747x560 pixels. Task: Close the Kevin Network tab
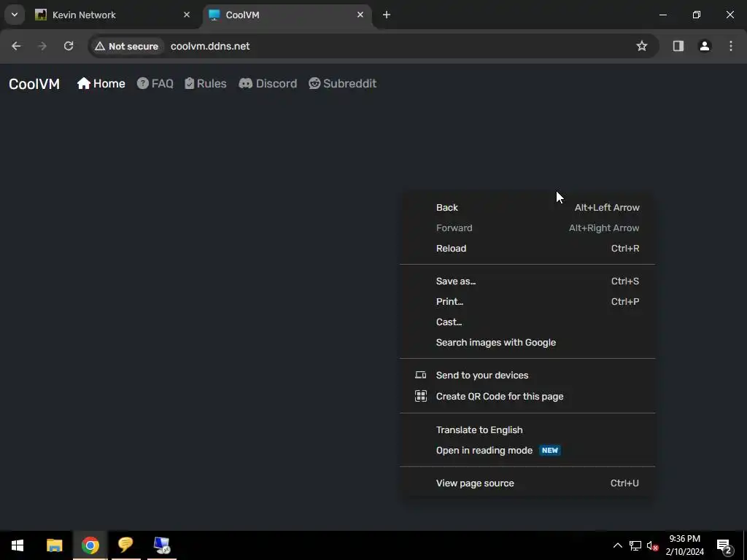pos(187,15)
